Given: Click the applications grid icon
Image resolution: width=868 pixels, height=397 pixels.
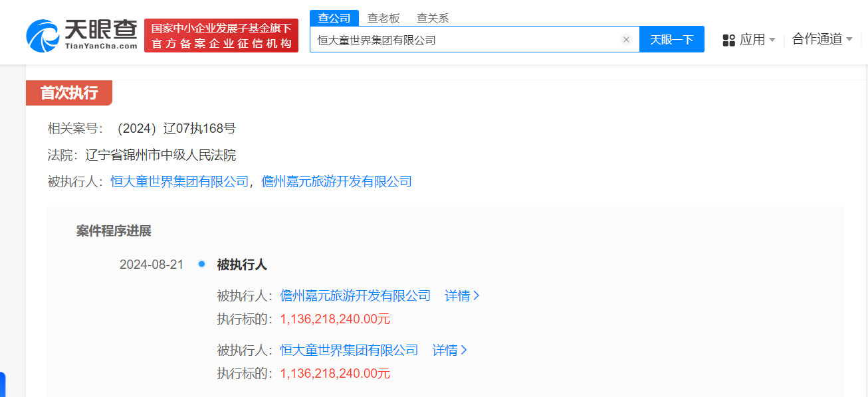Looking at the screenshot, I should tap(729, 40).
